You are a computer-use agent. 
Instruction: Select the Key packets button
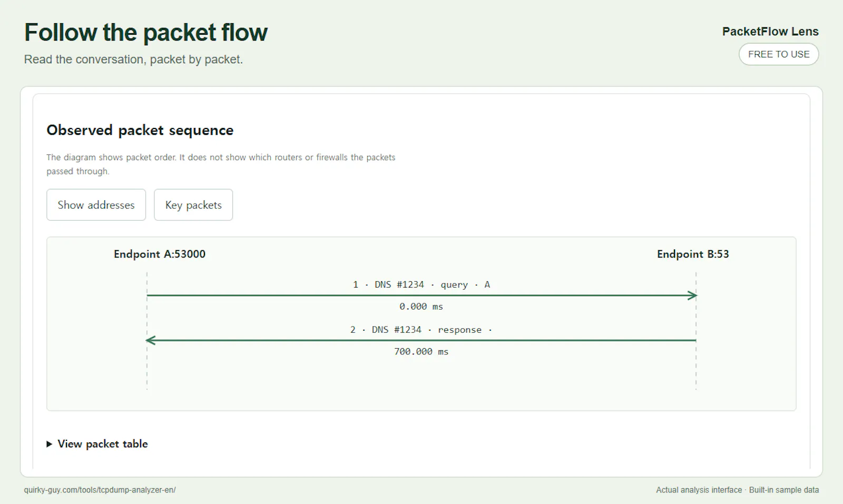[x=193, y=205]
